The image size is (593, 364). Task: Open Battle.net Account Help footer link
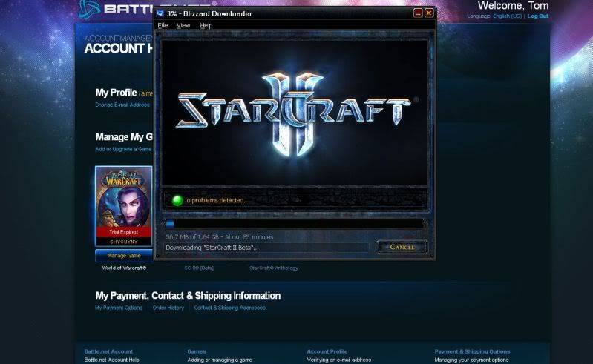point(111,360)
